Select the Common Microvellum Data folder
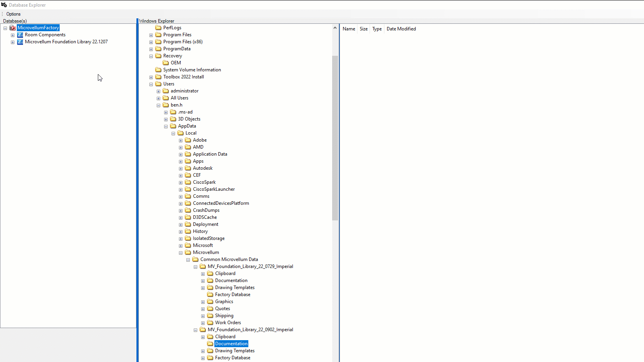Image resolution: width=644 pixels, height=362 pixels. tap(229, 259)
